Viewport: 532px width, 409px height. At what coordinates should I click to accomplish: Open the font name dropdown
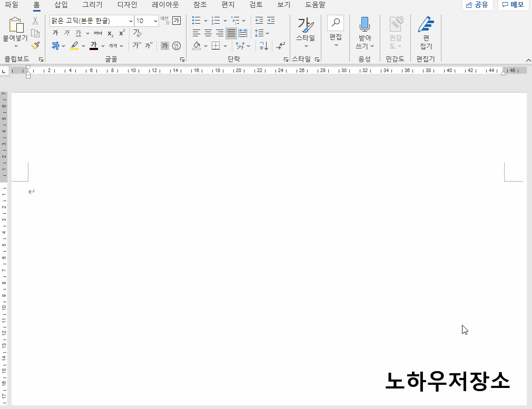[x=131, y=21]
